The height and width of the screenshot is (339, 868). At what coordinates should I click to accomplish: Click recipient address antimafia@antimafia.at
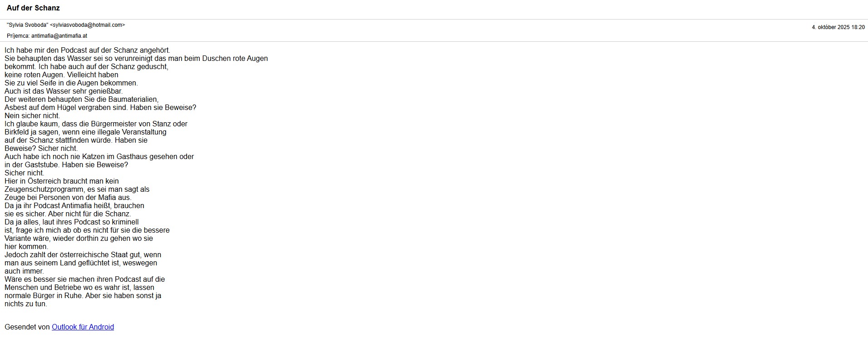59,36
